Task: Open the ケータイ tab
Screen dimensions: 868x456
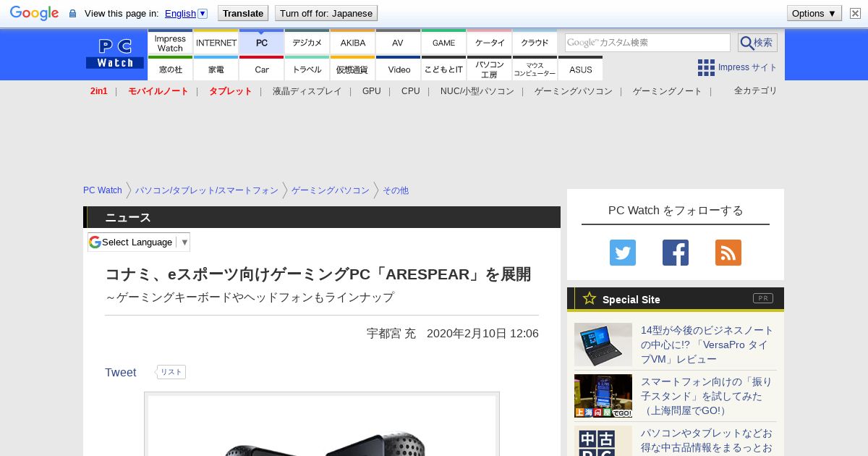Action: pos(490,43)
